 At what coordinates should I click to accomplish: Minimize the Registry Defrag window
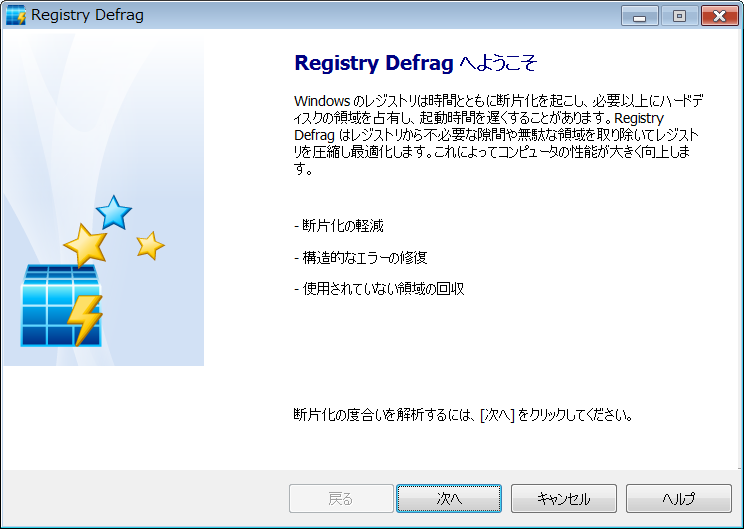point(639,16)
